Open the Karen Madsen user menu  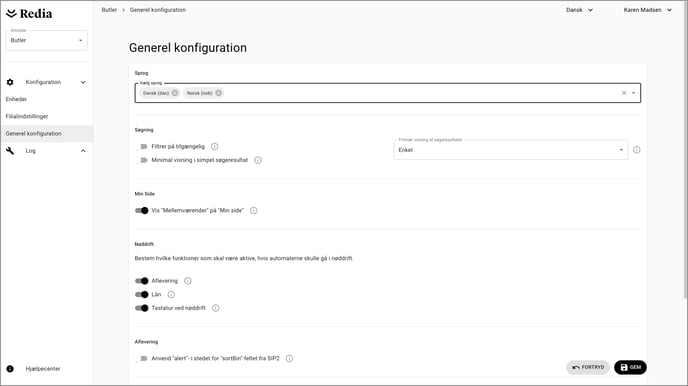click(x=648, y=10)
